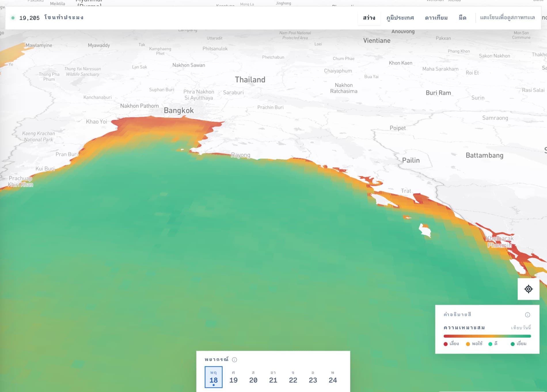Switch map style to สว่าง (light)

click(369, 18)
